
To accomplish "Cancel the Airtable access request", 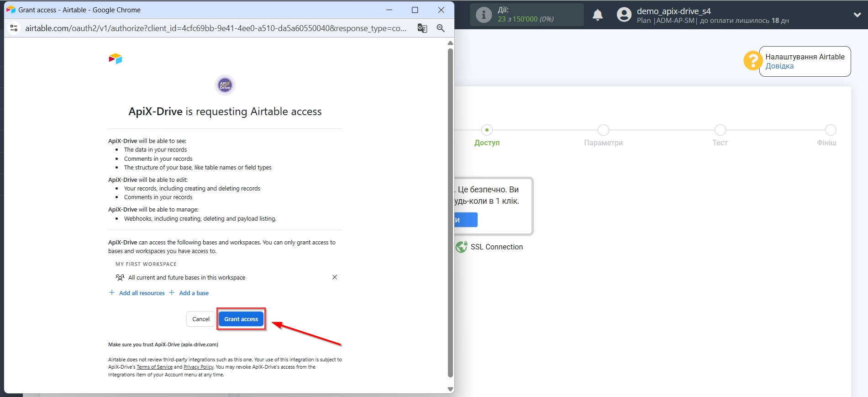I will pos(201,319).
